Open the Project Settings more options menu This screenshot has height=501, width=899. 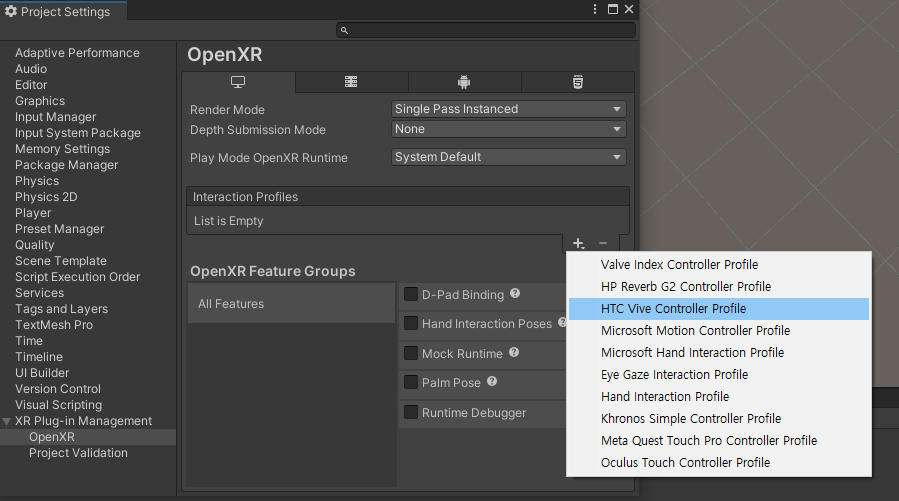point(595,9)
